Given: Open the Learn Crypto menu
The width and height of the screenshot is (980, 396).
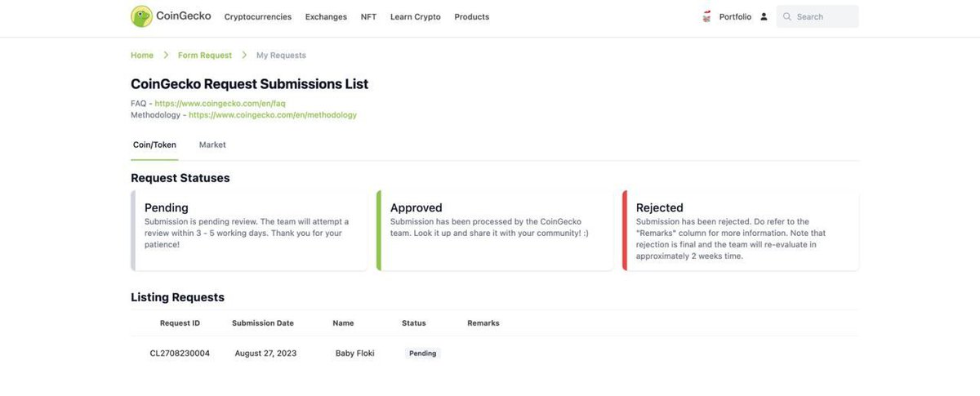Looking at the screenshot, I should click(416, 16).
